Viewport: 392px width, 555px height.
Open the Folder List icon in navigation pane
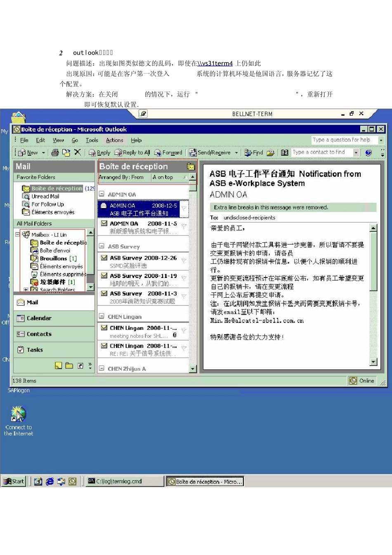click(69, 365)
